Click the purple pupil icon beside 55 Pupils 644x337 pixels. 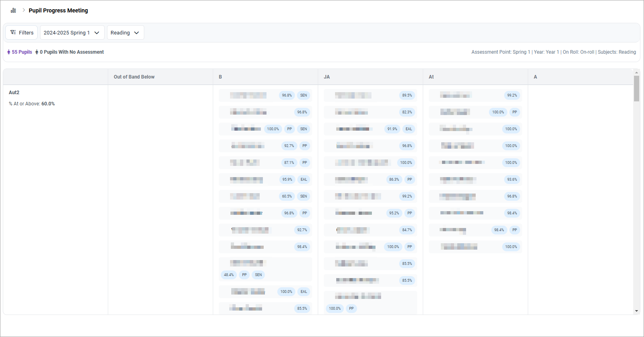coord(9,52)
